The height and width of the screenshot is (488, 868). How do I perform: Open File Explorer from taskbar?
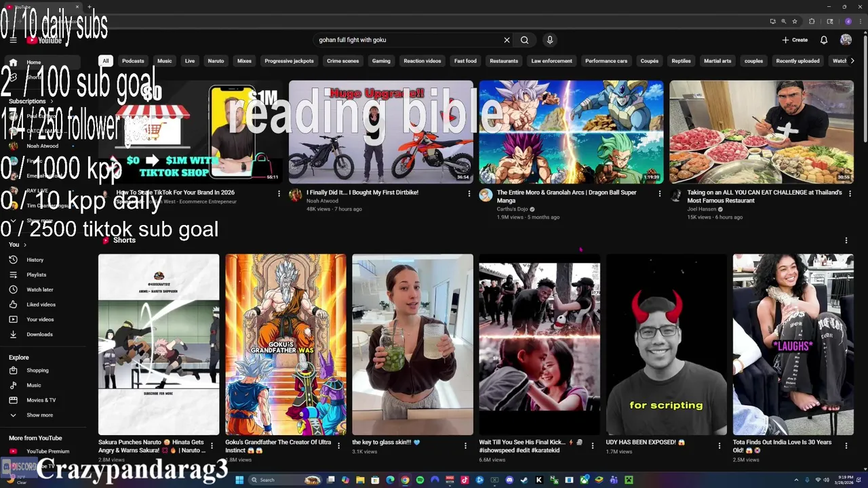coord(360,480)
